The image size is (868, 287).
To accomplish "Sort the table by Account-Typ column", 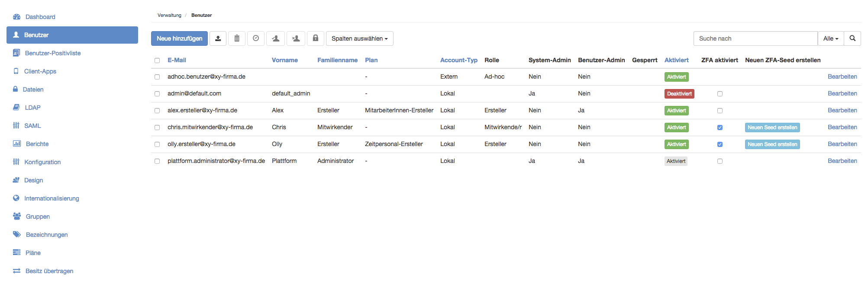I will [459, 60].
